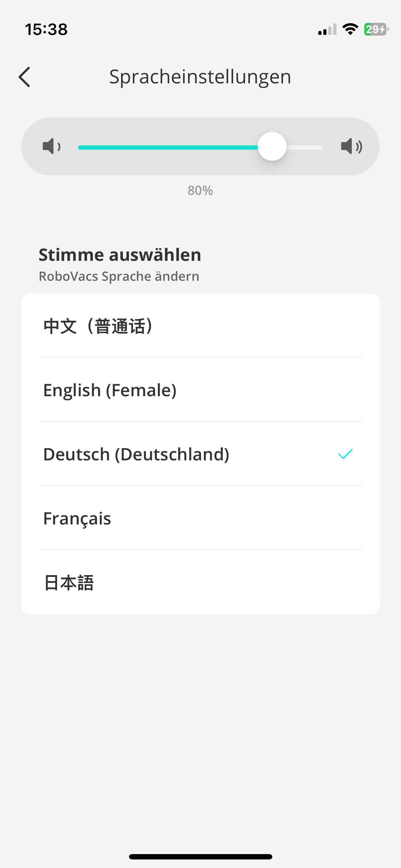Click the teal filled volume track
The image size is (401, 868).
pyautogui.click(x=168, y=147)
